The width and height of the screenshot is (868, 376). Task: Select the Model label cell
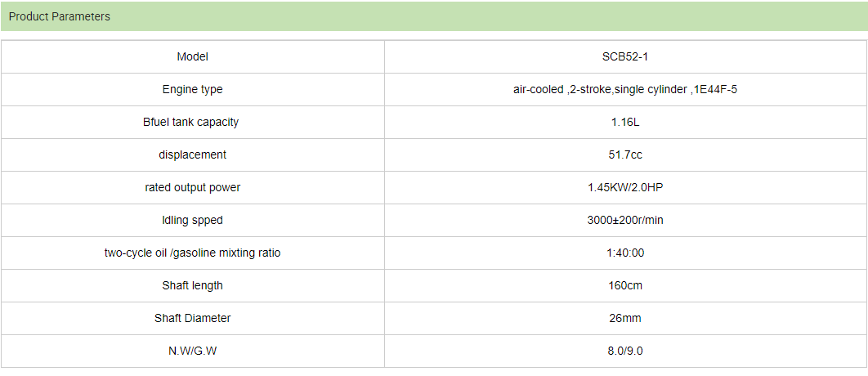point(193,57)
